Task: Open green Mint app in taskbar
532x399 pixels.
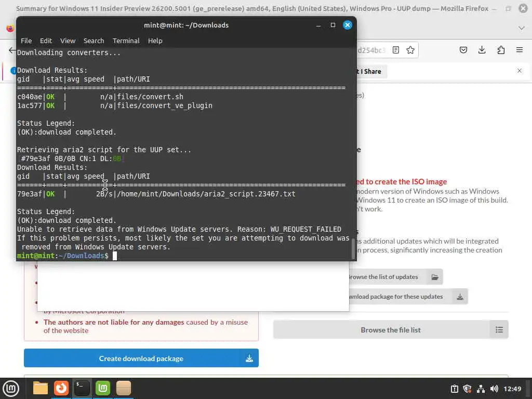Action: pyautogui.click(x=102, y=388)
